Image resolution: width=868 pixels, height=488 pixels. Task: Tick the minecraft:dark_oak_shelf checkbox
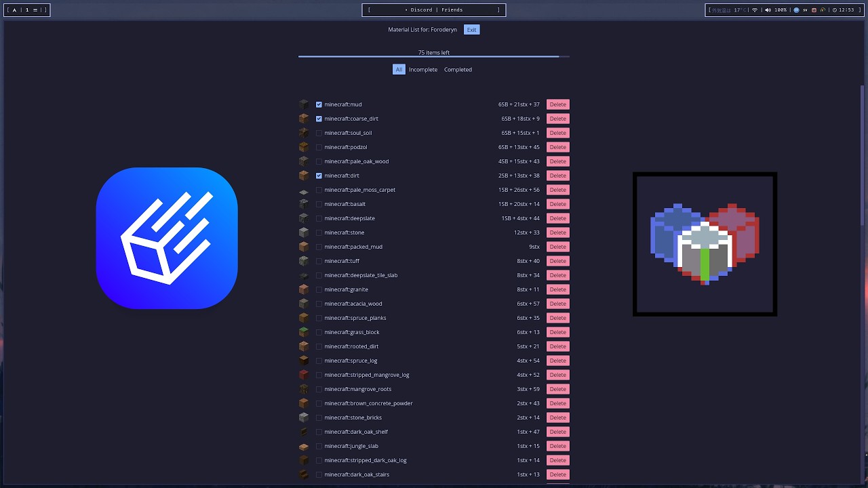319,432
